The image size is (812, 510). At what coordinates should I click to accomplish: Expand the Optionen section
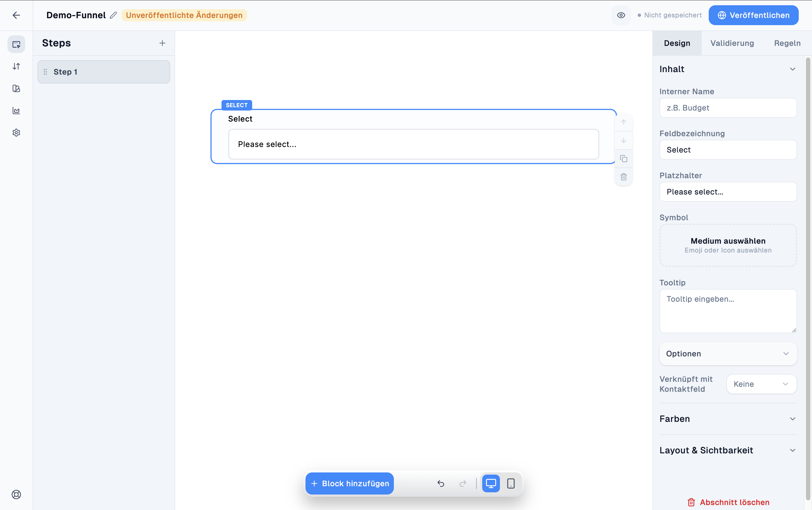click(x=728, y=354)
